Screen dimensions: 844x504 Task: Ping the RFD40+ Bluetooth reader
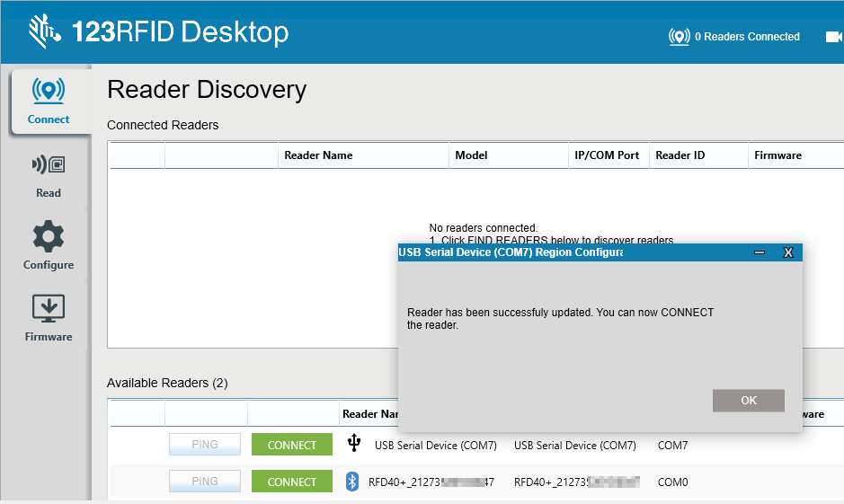(x=205, y=482)
